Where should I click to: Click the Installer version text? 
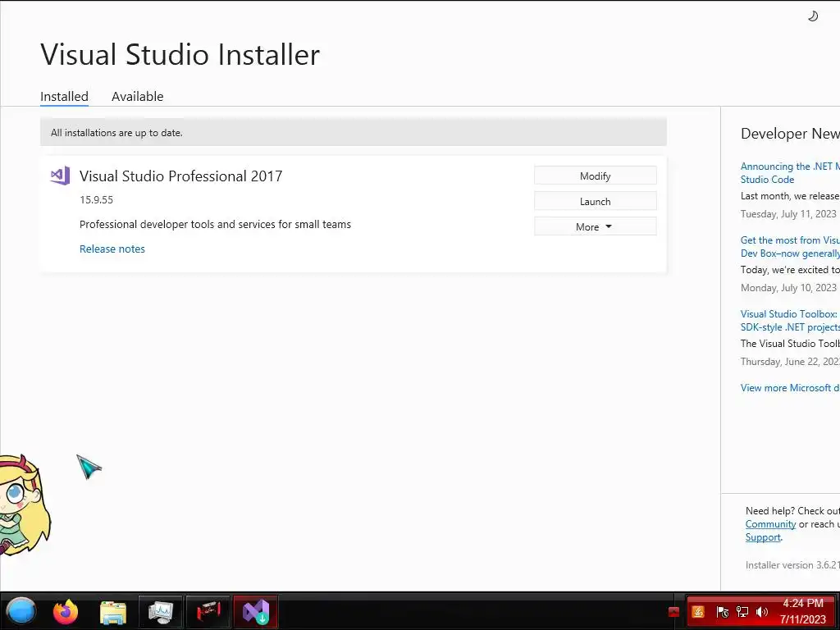pyautogui.click(x=792, y=564)
